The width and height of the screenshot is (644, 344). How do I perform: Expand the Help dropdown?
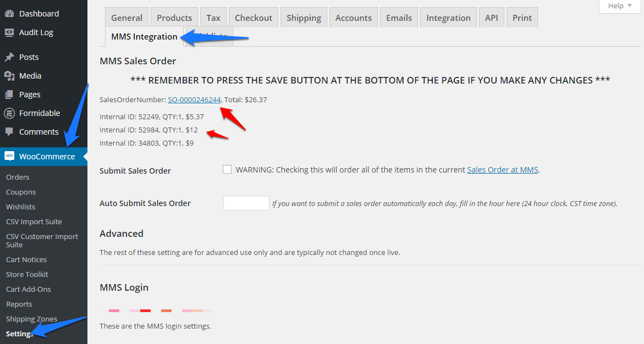[620, 5]
